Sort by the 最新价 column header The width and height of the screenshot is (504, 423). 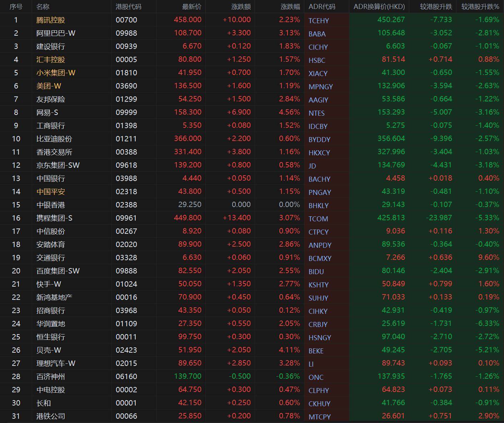click(192, 7)
